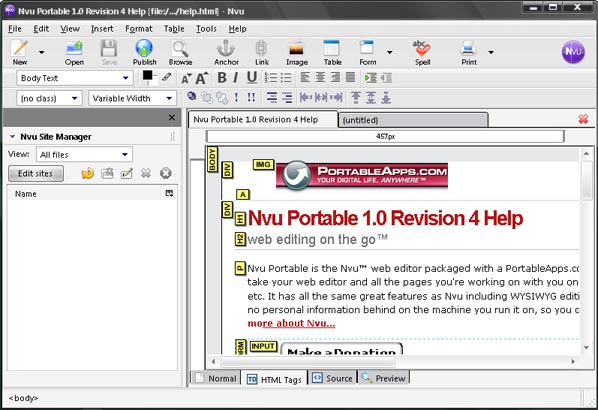Run the Spell checker
This screenshot has width=598, height=410.
[x=422, y=52]
